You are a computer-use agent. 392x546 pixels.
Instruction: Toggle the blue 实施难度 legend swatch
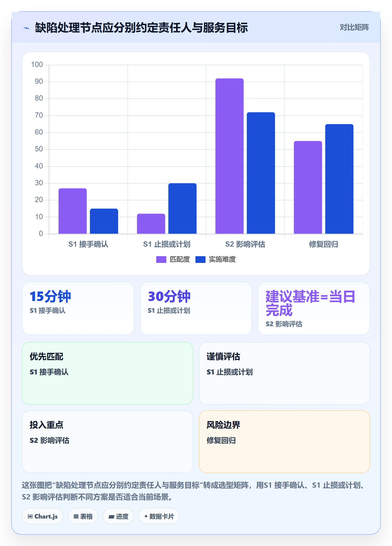pyautogui.click(x=200, y=260)
